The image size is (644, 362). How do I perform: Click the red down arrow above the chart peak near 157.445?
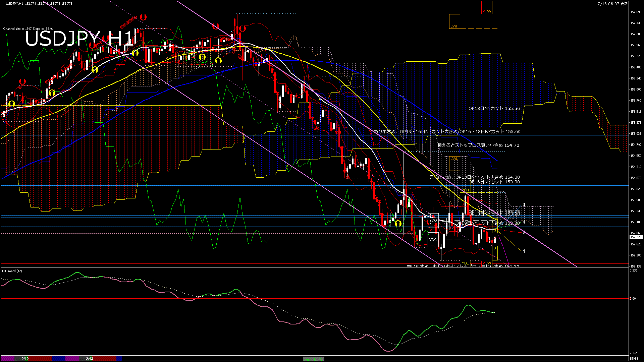242,28
